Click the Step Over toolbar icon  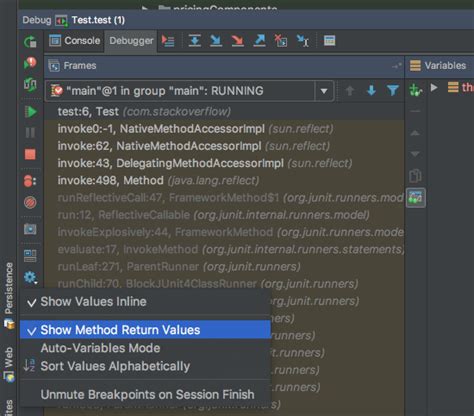point(194,41)
